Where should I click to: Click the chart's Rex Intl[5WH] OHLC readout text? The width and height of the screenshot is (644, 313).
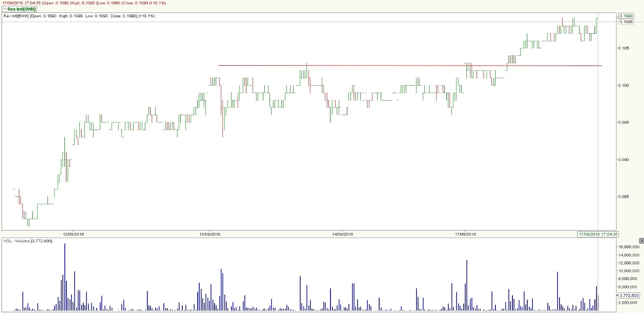coord(79,16)
